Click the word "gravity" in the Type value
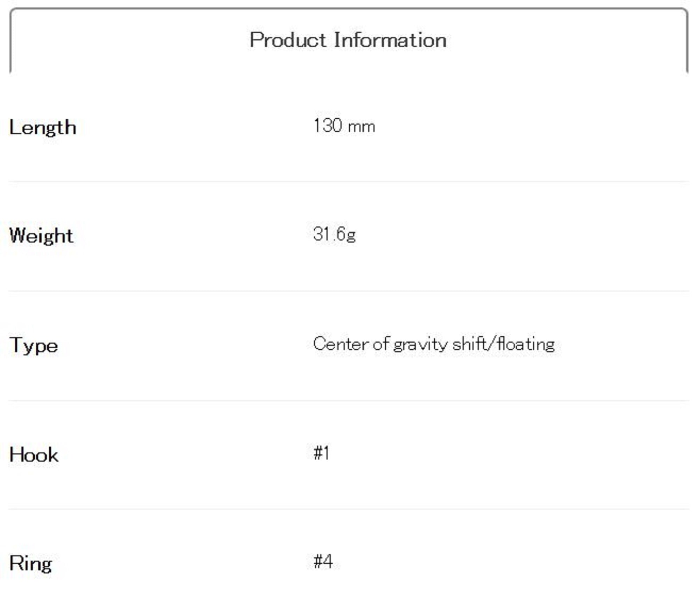 click(x=420, y=345)
